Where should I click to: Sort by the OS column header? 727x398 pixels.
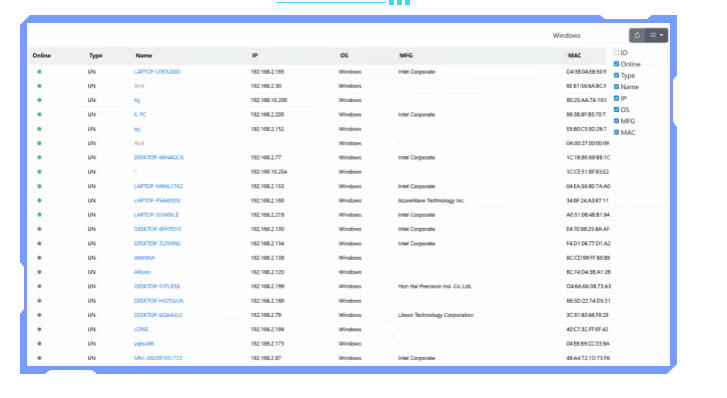tap(344, 55)
